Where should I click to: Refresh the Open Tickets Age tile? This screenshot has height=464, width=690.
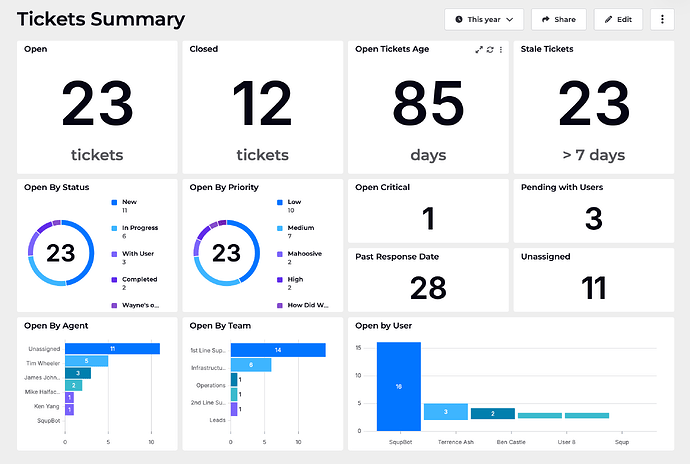tap(490, 49)
